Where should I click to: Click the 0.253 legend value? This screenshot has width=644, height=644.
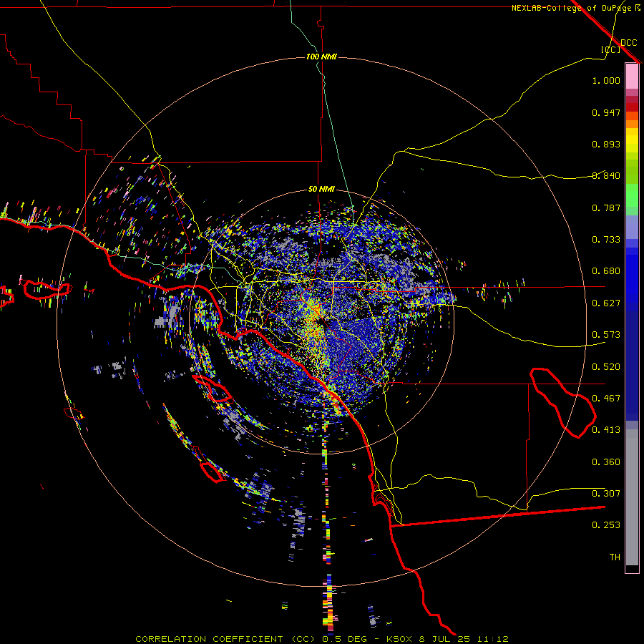pos(606,525)
